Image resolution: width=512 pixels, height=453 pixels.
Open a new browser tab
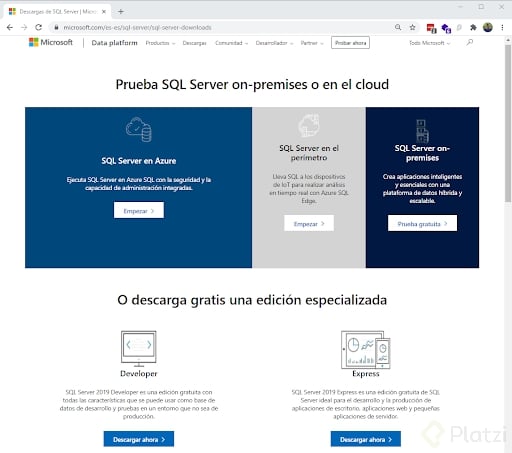click(x=121, y=12)
